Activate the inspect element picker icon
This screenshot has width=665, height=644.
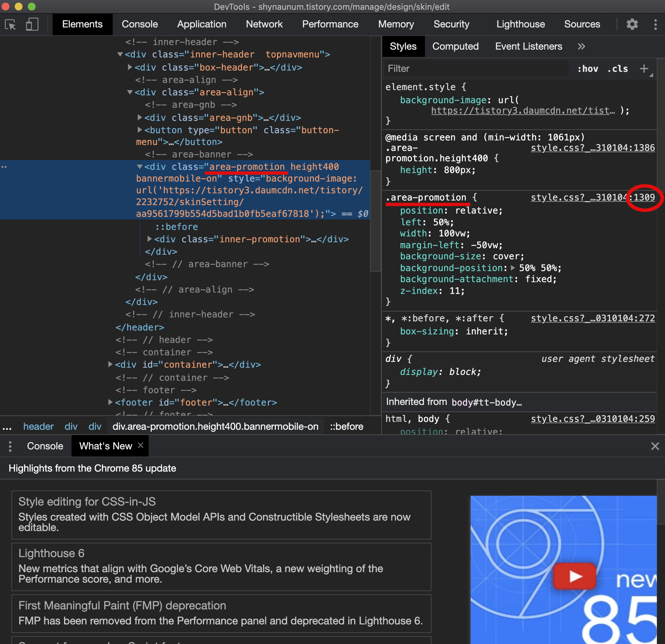coord(10,24)
